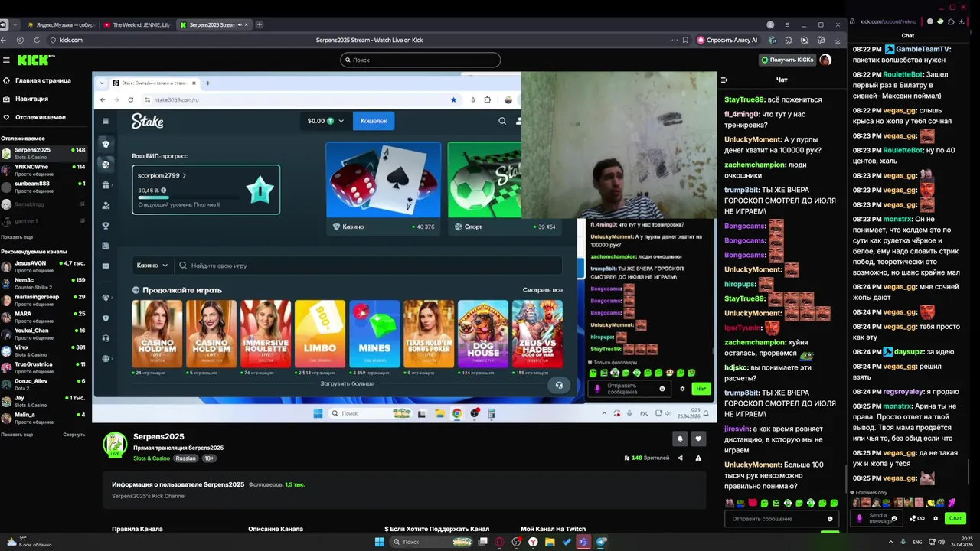Click notification bell for Serpens2025
Image resolution: width=980 pixels, height=551 pixels.
(x=679, y=439)
